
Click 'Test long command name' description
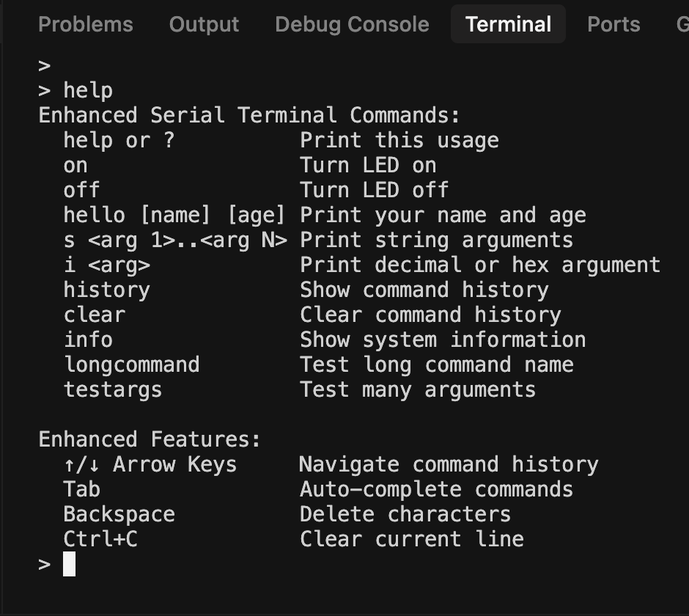coord(437,365)
